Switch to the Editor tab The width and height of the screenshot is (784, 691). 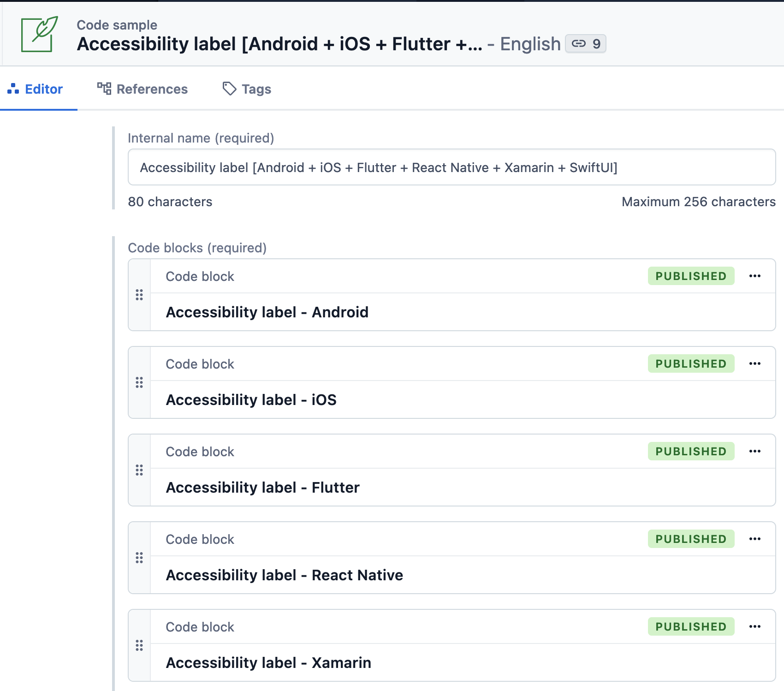point(35,89)
